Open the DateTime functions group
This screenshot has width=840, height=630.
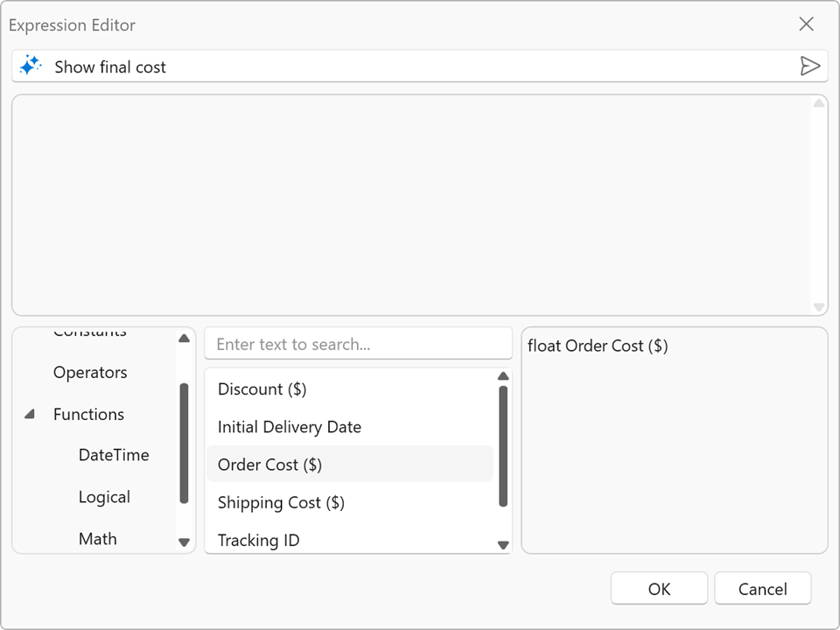pos(114,455)
